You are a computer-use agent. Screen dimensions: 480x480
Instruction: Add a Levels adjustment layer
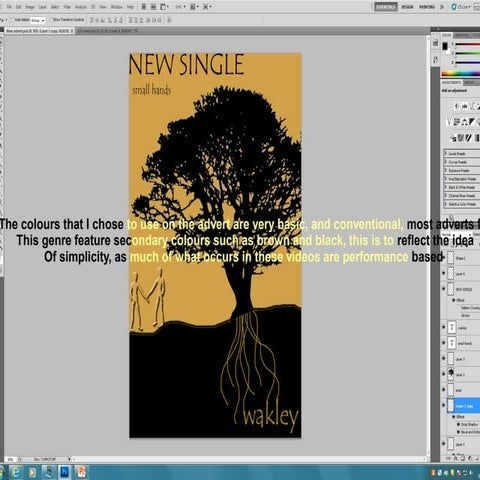(x=465, y=106)
